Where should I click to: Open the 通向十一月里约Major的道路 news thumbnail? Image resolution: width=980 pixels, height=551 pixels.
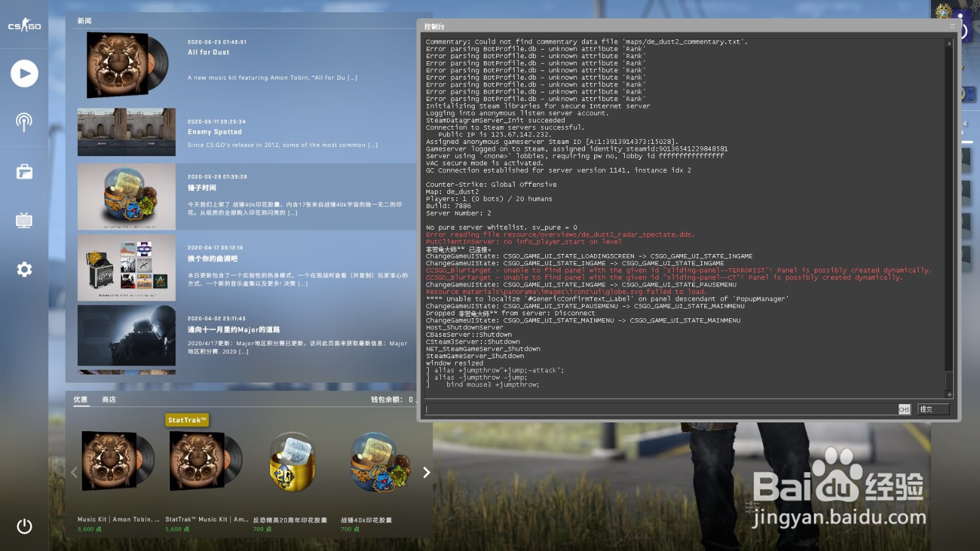(x=127, y=335)
